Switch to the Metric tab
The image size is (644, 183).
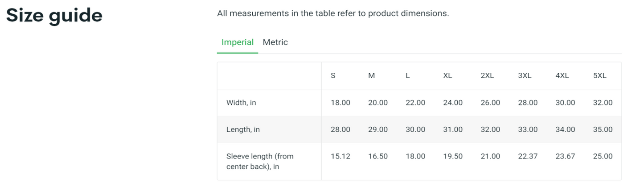click(275, 42)
